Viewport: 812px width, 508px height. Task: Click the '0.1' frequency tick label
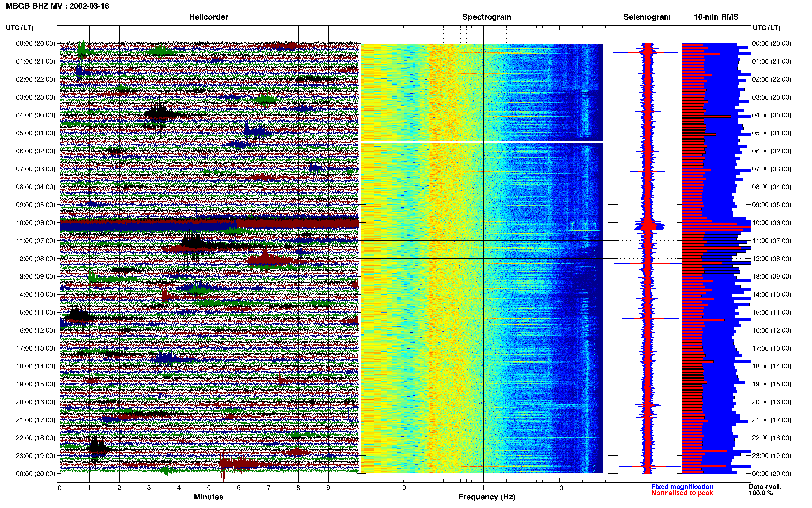[x=407, y=487]
